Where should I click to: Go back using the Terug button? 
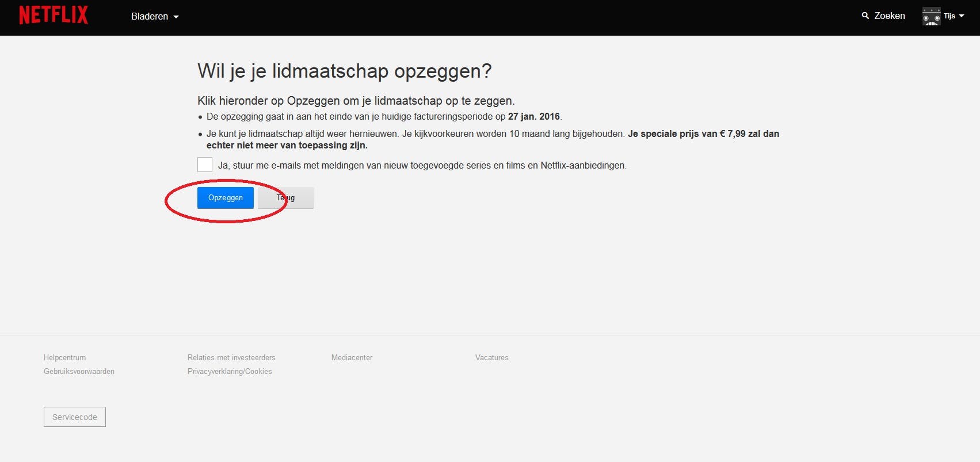coord(285,198)
